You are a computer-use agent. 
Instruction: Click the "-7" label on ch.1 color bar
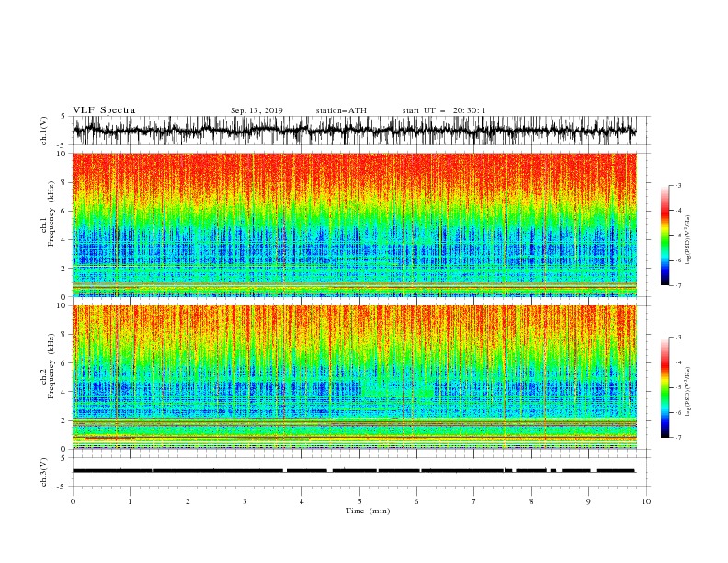point(678,285)
